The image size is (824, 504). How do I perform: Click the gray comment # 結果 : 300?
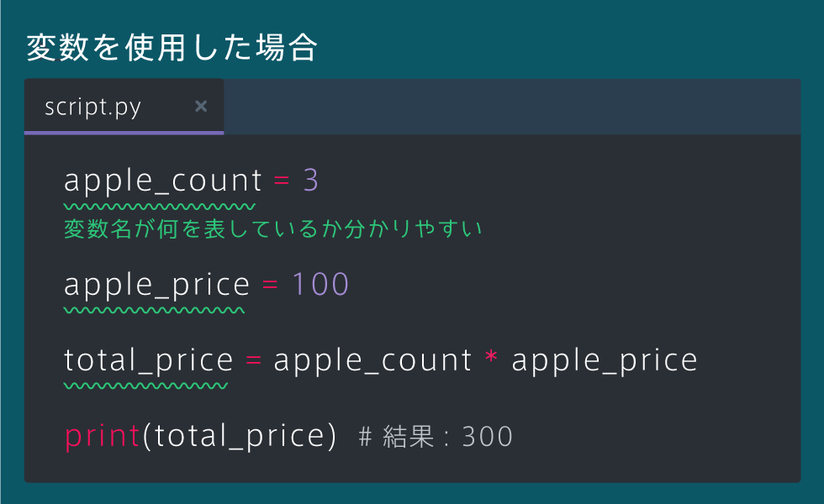(x=436, y=436)
